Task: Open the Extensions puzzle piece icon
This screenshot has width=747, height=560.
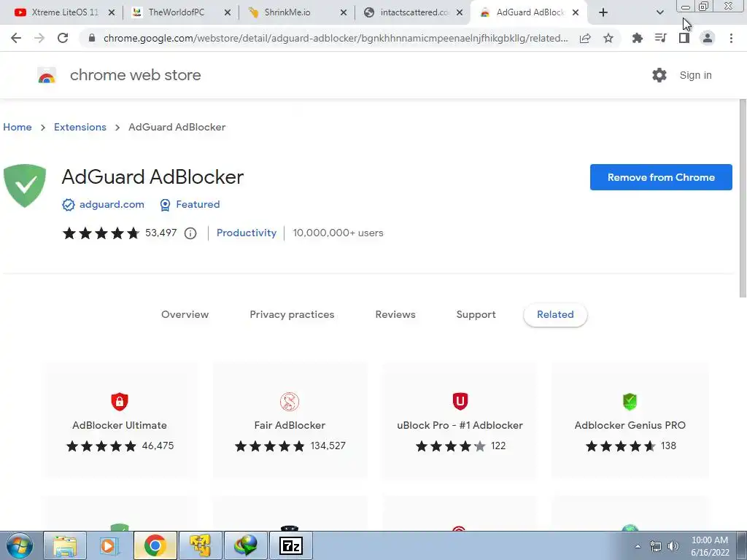Action: pyautogui.click(x=637, y=38)
